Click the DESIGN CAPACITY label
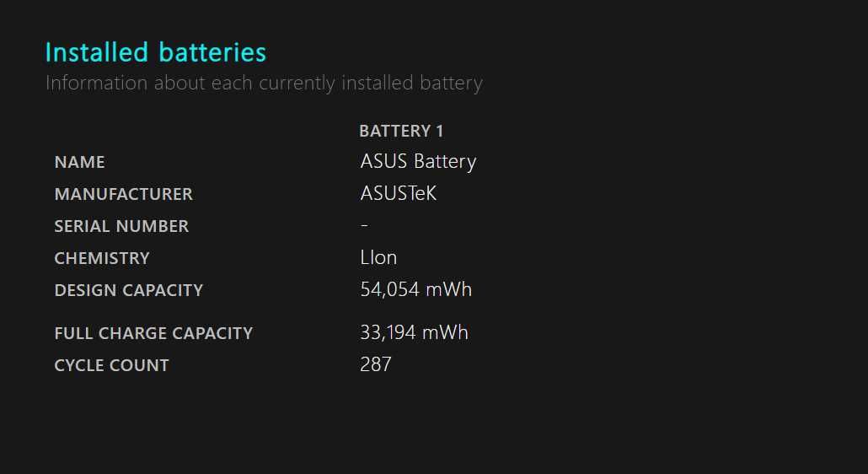Viewport: 868px width, 474px height. [128, 291]
